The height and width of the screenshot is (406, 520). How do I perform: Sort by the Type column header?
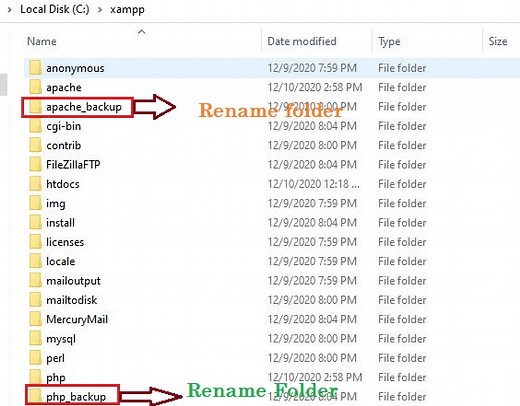389,41
